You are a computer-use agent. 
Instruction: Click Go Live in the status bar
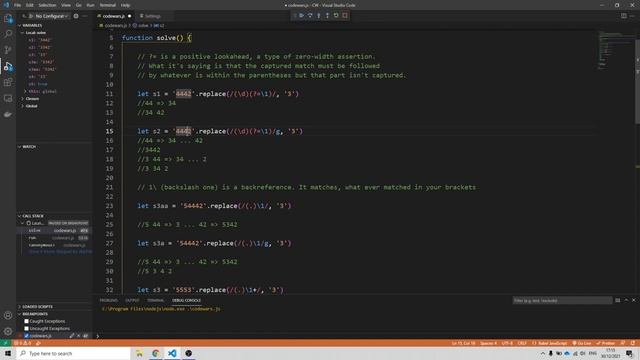pos(582,343)
